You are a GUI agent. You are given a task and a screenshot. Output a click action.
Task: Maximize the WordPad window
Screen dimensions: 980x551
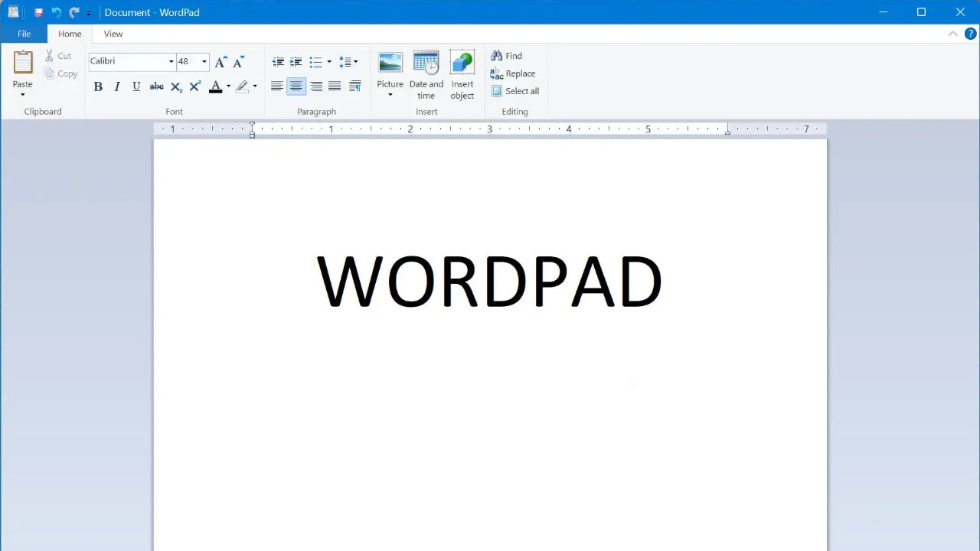point(922,12)
